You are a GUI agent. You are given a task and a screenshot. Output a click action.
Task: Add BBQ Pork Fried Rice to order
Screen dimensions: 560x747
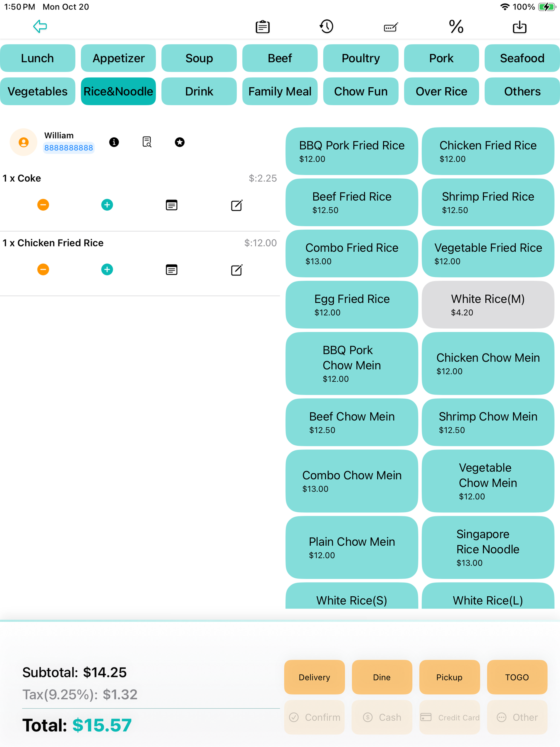pos(352,151)
